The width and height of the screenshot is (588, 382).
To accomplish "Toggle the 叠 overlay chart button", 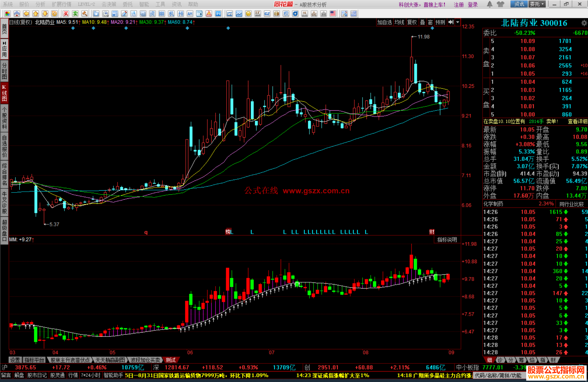I will (x=422, y=22).
